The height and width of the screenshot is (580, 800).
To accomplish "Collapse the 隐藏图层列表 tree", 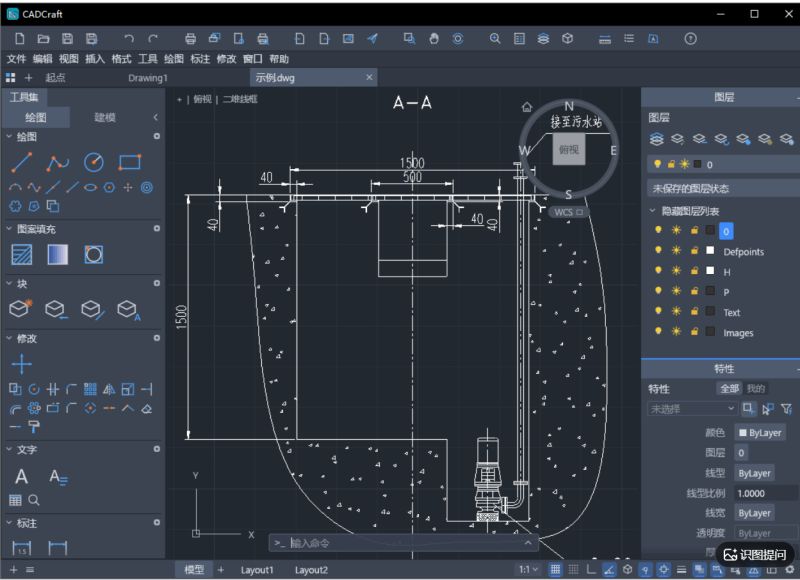I will (653, 210).
